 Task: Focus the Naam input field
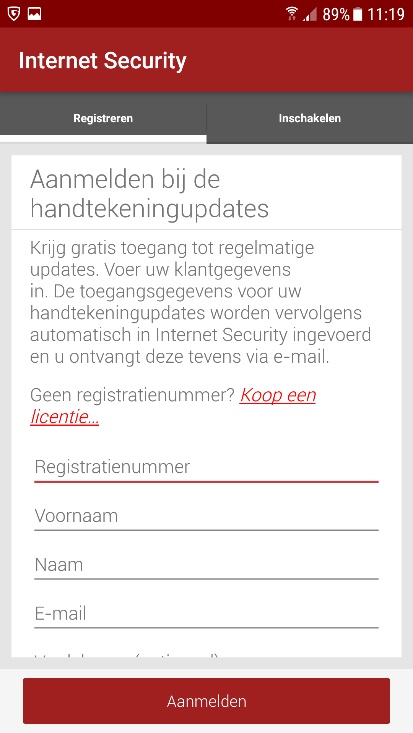pyautogui.click(x=206, y=566)
